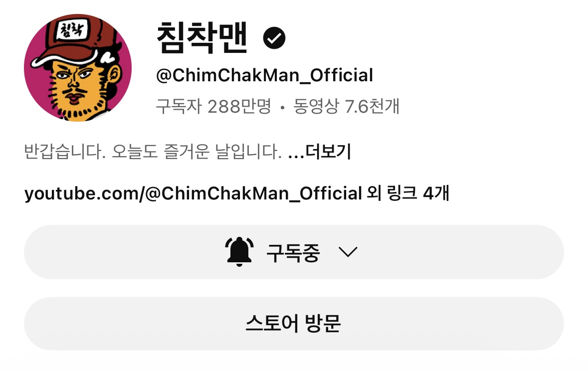Click the 반갑습니다 description text
The width and height of the screenshot is (588, 370).
[64, 152]
